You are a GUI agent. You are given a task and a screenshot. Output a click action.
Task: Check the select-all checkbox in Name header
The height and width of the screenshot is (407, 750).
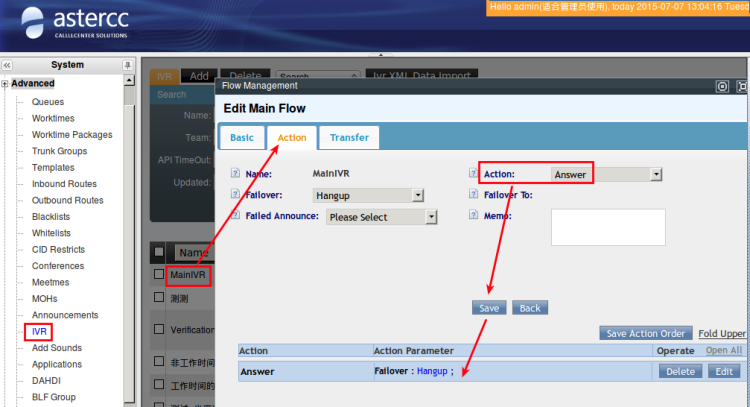click(x=159, y=252)
